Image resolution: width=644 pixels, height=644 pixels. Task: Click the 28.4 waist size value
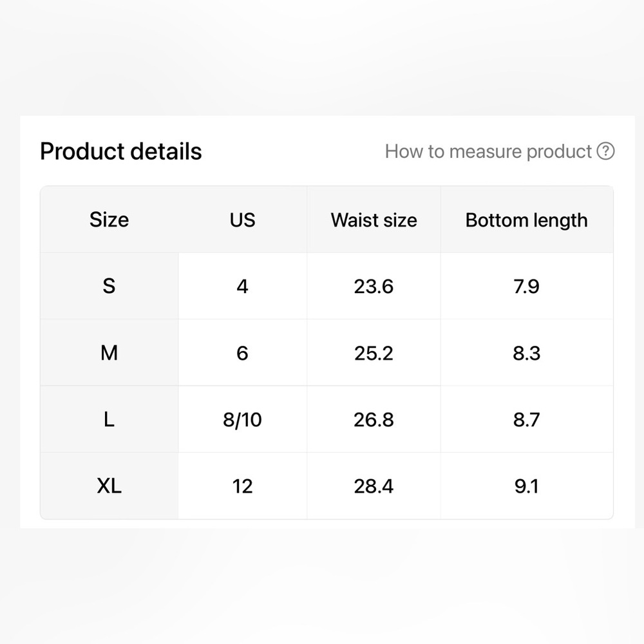(x=374, y=486)
